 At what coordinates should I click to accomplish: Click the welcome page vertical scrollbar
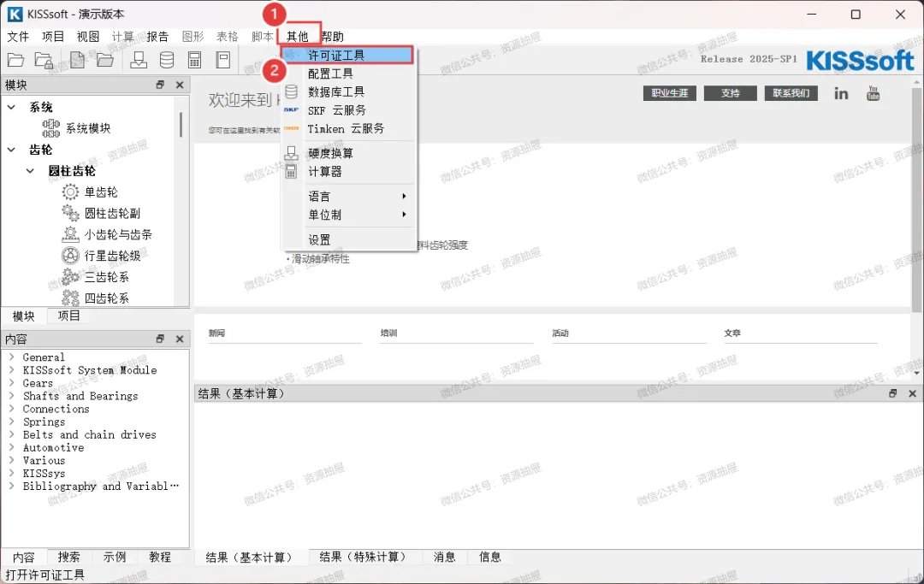click(916, 200)
